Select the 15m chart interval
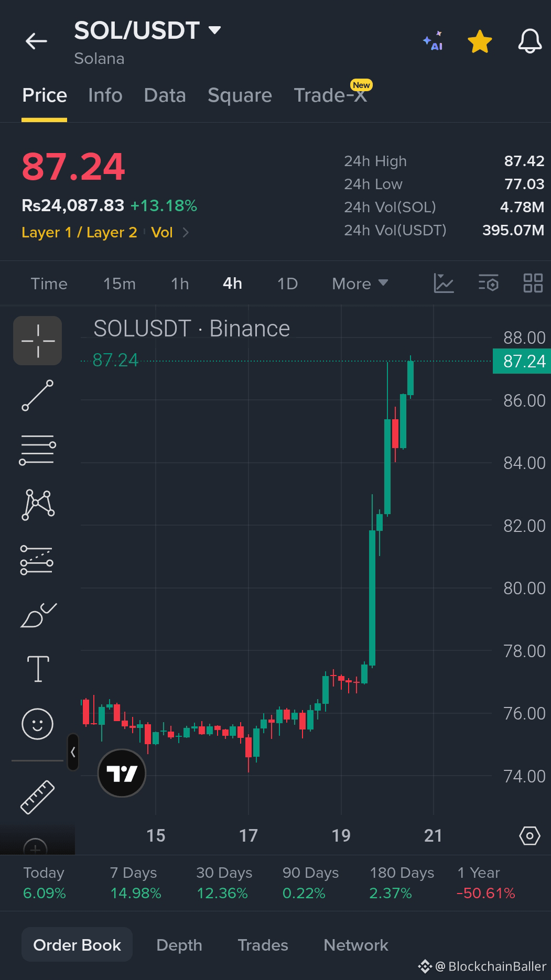 120,284
